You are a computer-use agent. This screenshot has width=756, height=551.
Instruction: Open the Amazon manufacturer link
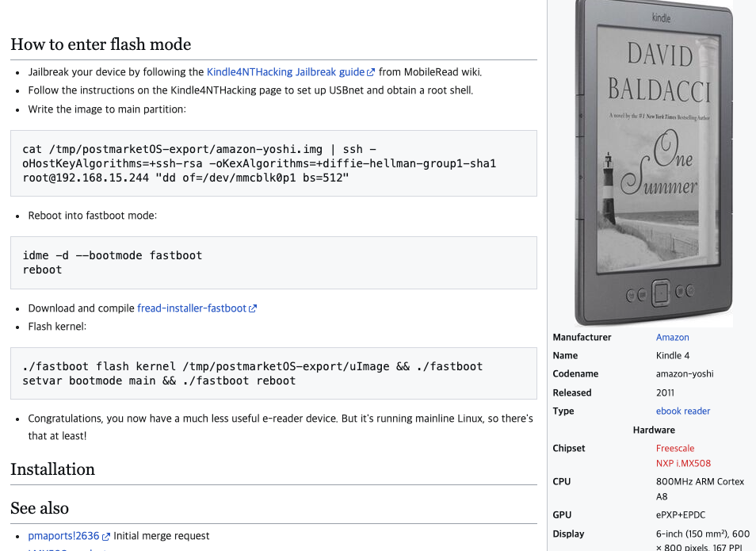(x=672, y=337)
